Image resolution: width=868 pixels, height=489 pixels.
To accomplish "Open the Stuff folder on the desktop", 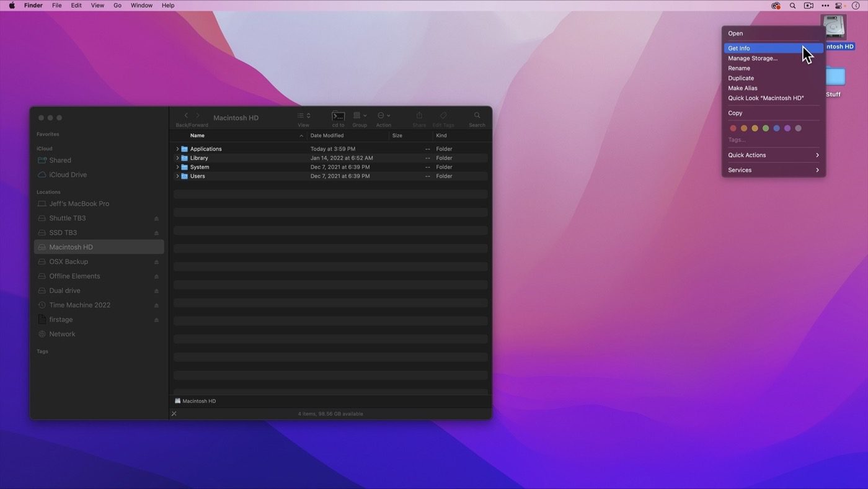I will [x=835, y=78].
